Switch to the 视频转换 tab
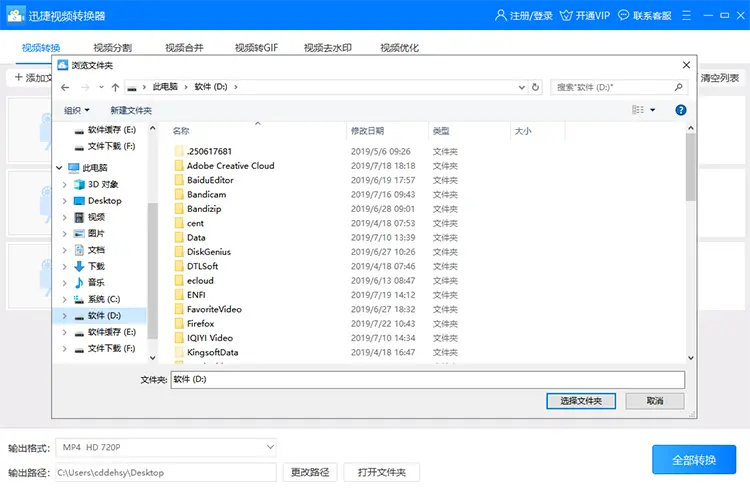The image size is (750, 492). pos(41,48)
